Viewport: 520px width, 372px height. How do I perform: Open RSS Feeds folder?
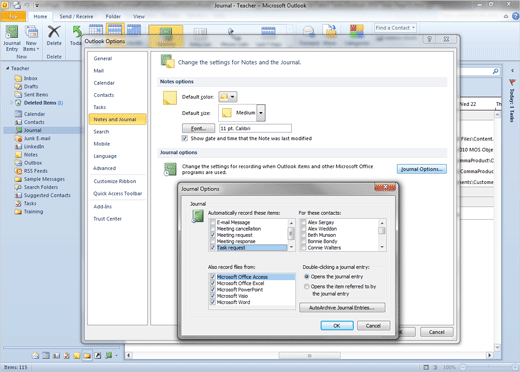coord(35,171)
